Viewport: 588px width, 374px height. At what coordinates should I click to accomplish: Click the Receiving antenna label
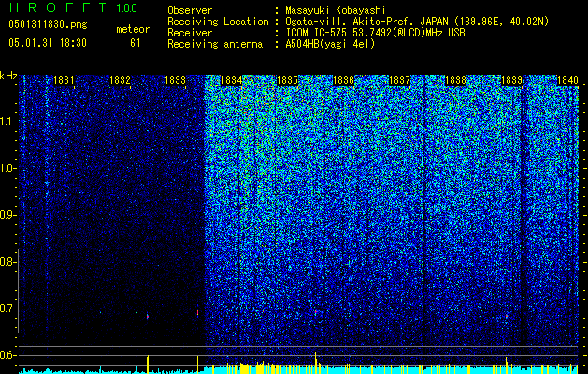(215, 44)
